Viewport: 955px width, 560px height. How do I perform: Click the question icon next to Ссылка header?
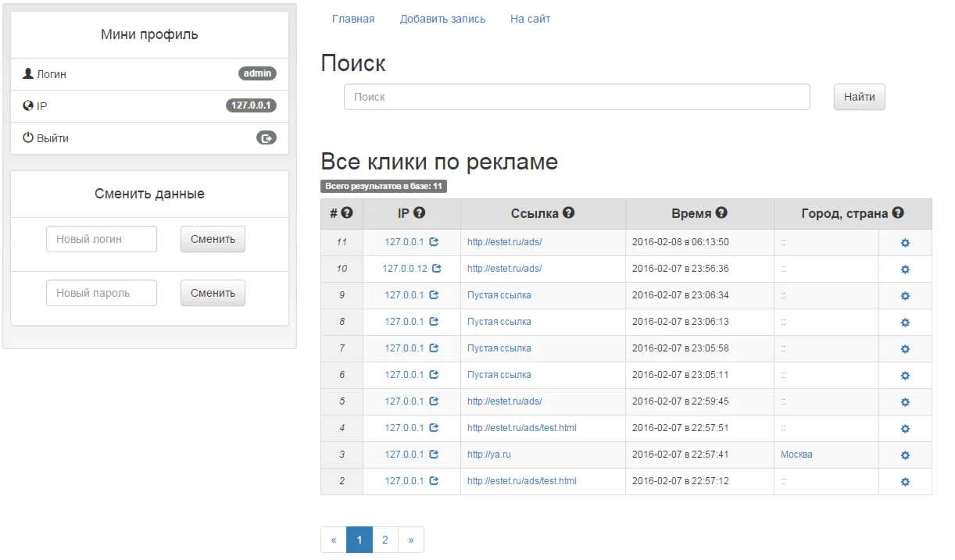click(x=569, y=213)
